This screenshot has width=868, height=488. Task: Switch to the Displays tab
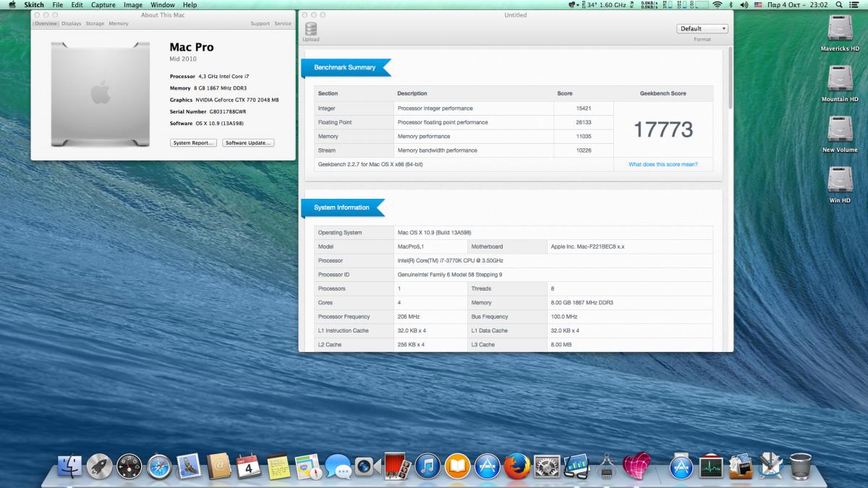pos(72,23)
